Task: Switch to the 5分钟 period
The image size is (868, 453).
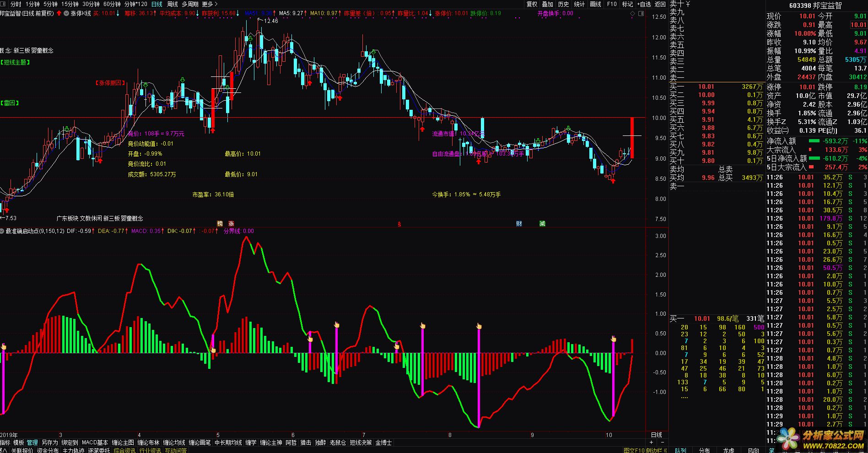Action: point(50,4)
